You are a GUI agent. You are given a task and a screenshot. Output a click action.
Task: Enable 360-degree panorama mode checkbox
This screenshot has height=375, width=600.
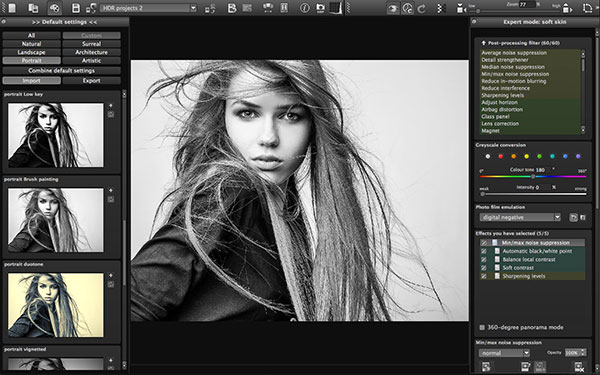tap(482, 328)
